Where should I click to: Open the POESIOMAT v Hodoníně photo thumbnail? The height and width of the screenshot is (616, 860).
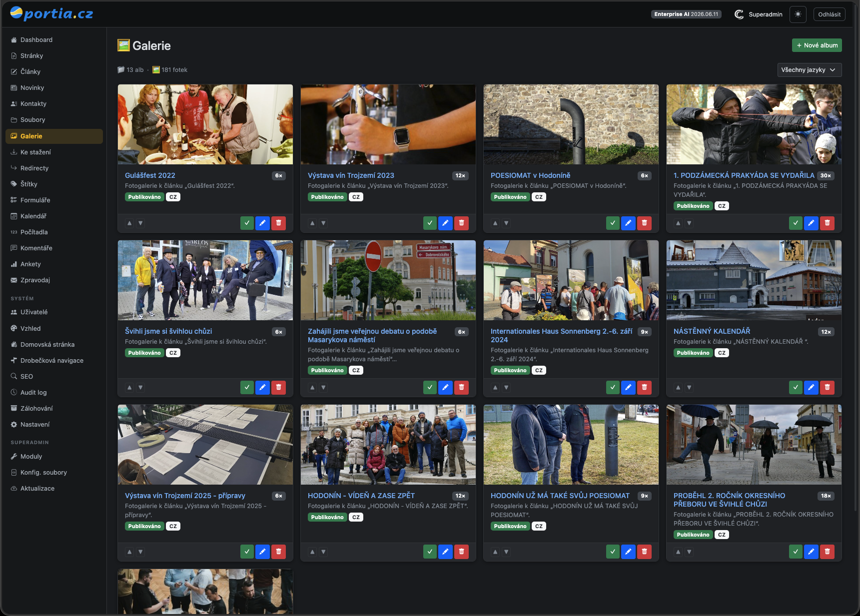(x=571, y=124)
